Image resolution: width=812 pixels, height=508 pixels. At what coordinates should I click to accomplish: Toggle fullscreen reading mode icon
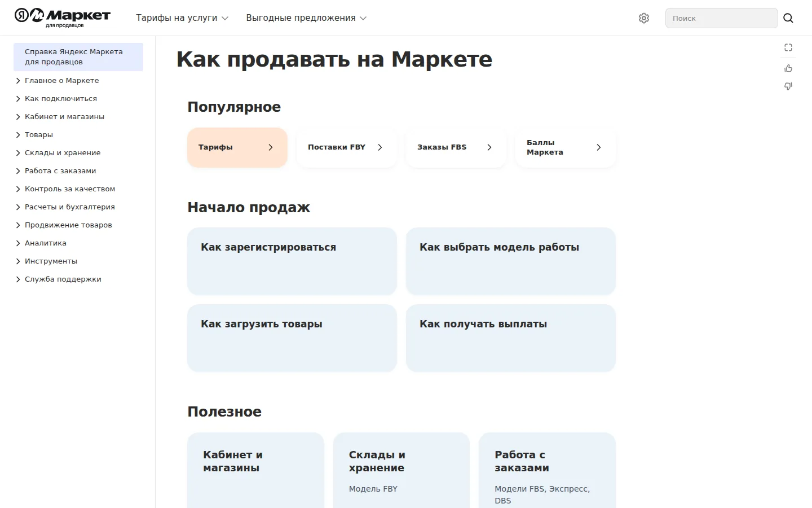point(788,47)
